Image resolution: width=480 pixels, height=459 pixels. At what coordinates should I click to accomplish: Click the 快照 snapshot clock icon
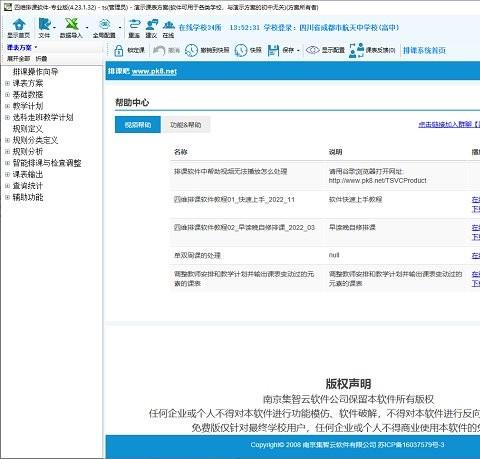point(241,50)
